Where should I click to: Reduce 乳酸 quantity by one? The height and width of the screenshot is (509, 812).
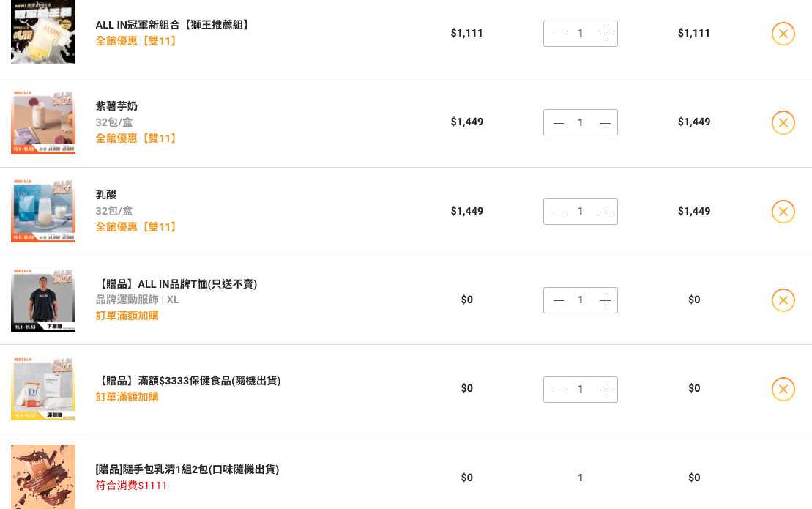(558, 212)
